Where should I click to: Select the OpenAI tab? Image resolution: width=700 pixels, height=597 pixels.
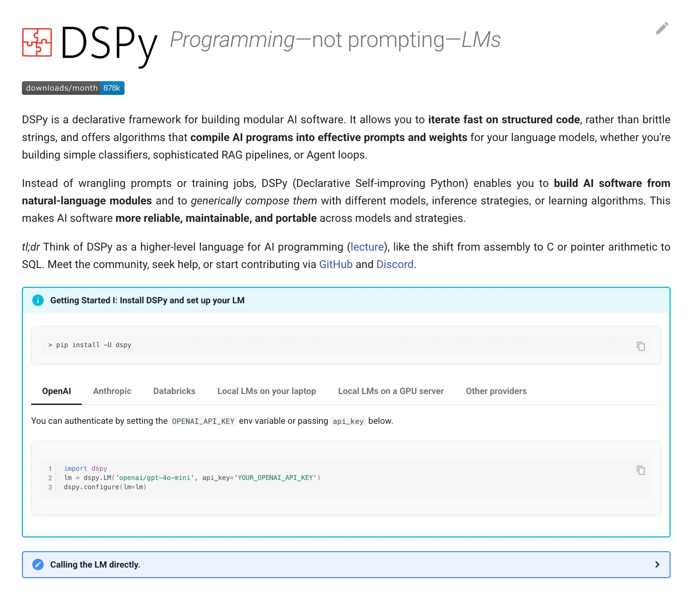(x=56, y=391)
